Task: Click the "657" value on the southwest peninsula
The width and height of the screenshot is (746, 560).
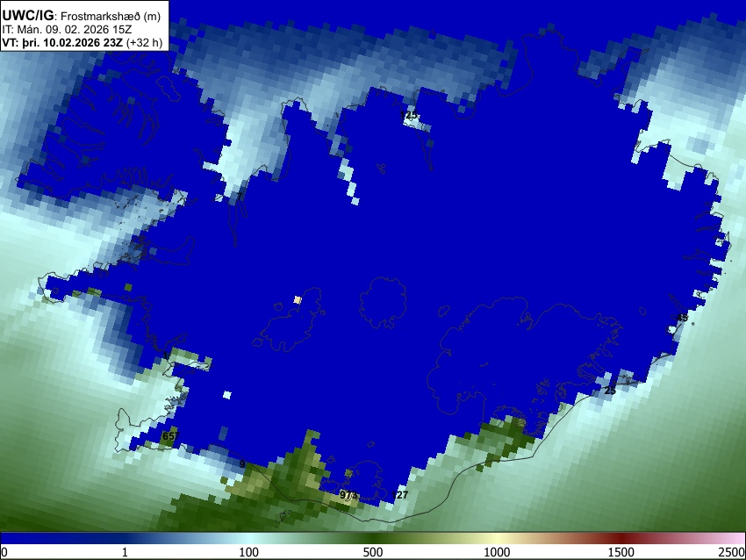Action: pyautogui.click(x=171, y=436)
